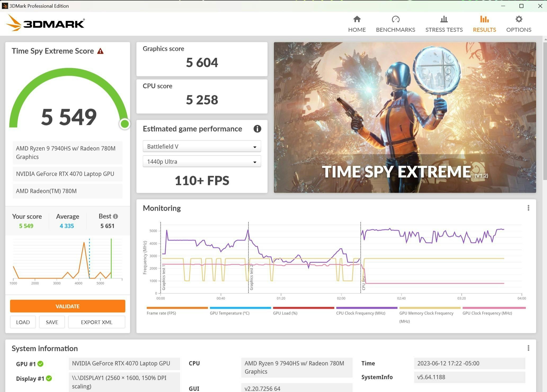This screenshot has width=547, height=392.
Task: Click the green check next to GPU #1
Action: 41,364
